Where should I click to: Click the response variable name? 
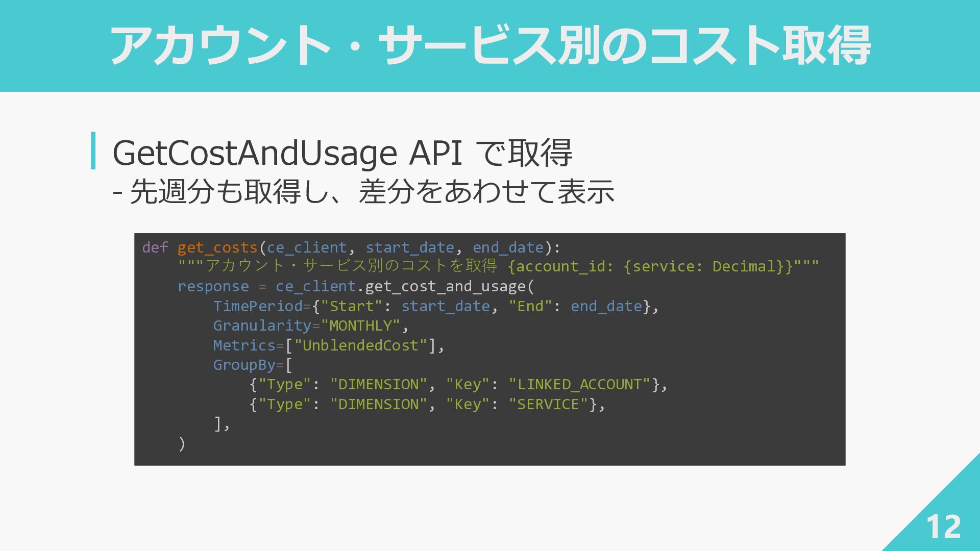(x=213, y=286)
